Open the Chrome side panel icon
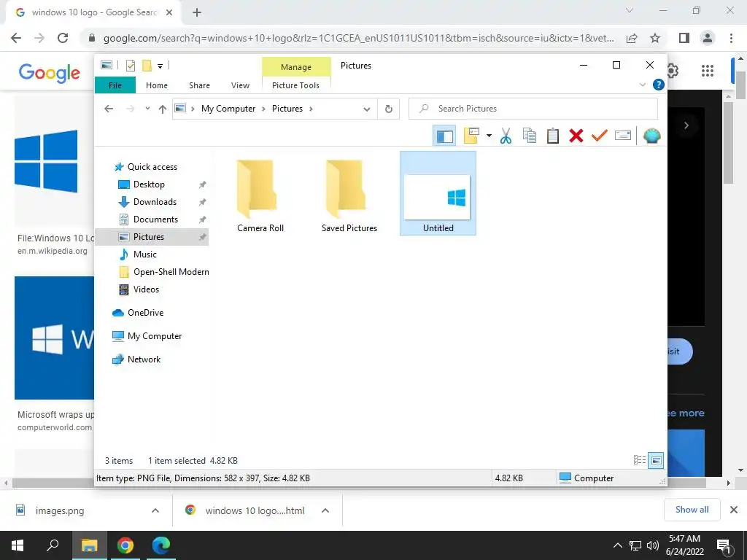 point(684,38)
